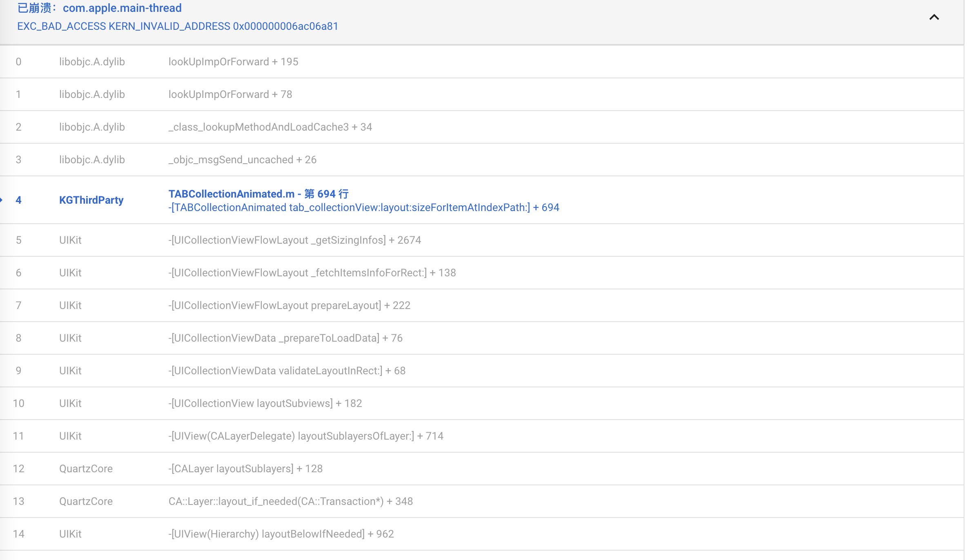Select _fetchItemsInfoForRect: + 138 frame
This screenshot has height=560, width=971.
click(x=482, y=273)
